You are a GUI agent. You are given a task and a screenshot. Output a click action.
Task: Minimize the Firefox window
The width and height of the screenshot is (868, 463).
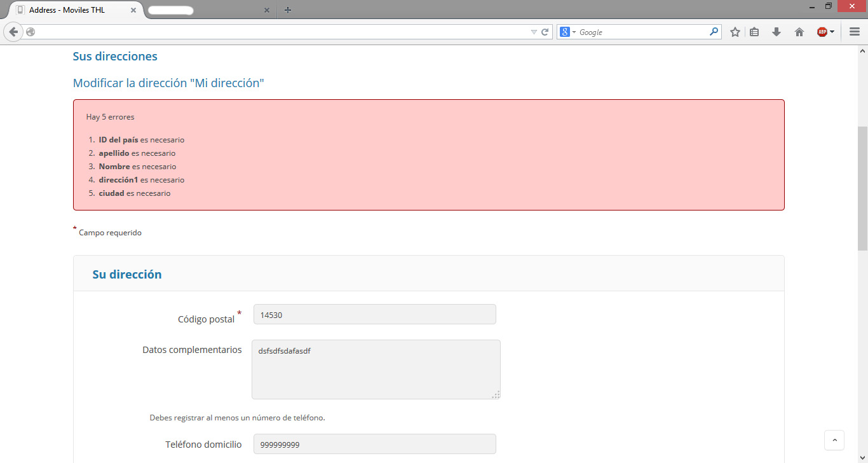click(x=811, y=6)
